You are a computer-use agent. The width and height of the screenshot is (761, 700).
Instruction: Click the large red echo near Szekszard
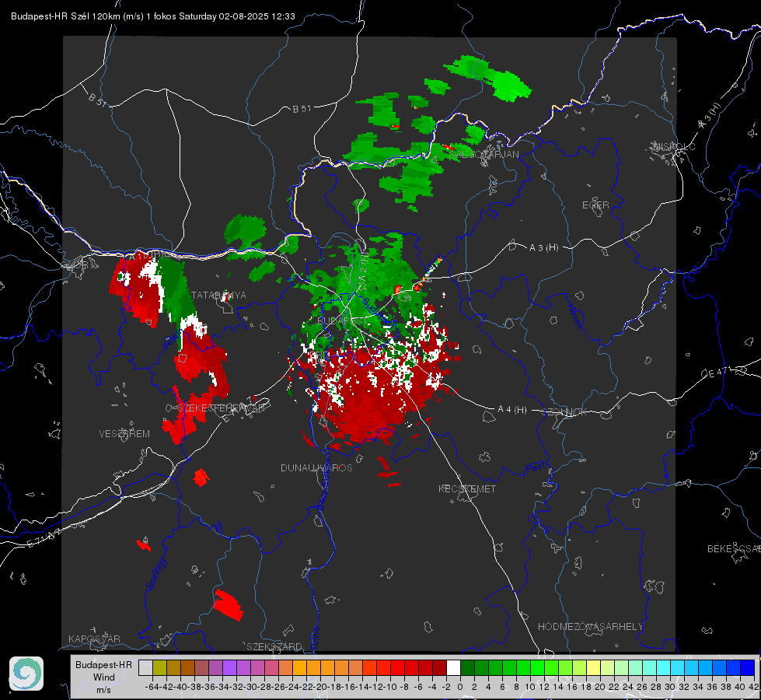(228, 605)
